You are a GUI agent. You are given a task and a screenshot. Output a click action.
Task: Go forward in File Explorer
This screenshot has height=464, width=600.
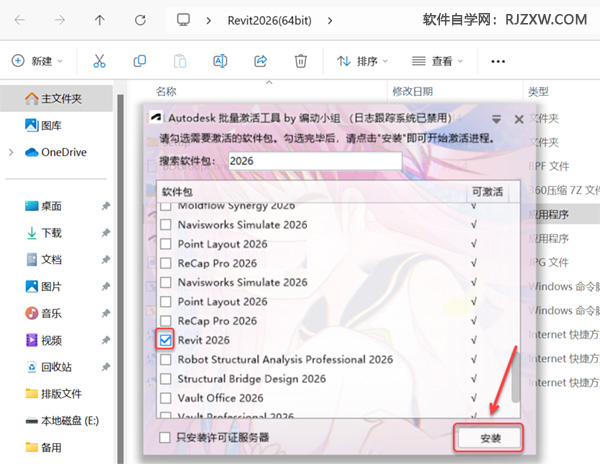(x=60, y=20)
